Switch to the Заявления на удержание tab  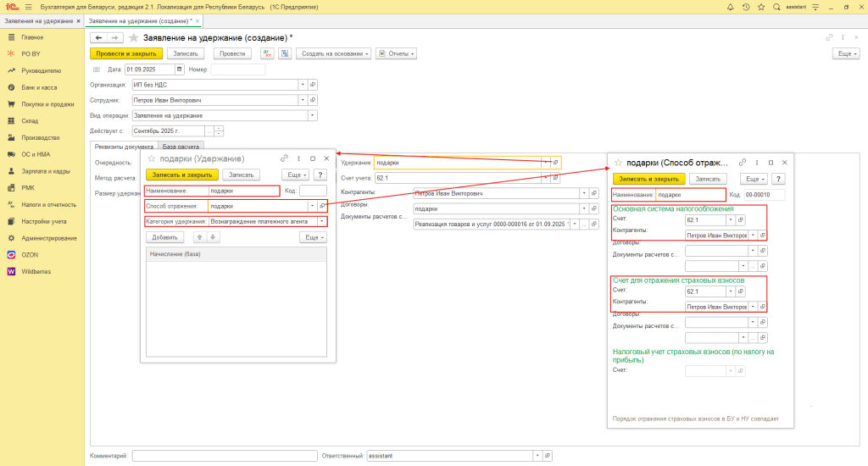(39, 21)
